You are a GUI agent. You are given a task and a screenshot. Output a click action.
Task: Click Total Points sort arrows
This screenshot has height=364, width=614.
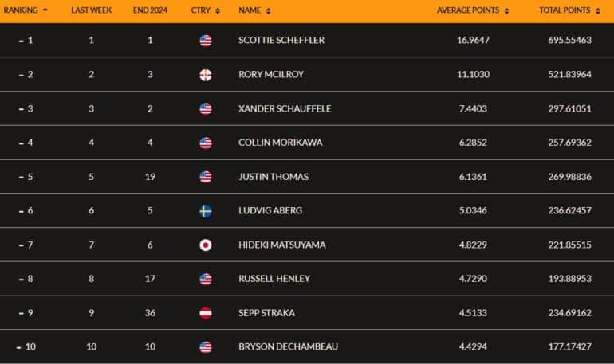(598, 11)
